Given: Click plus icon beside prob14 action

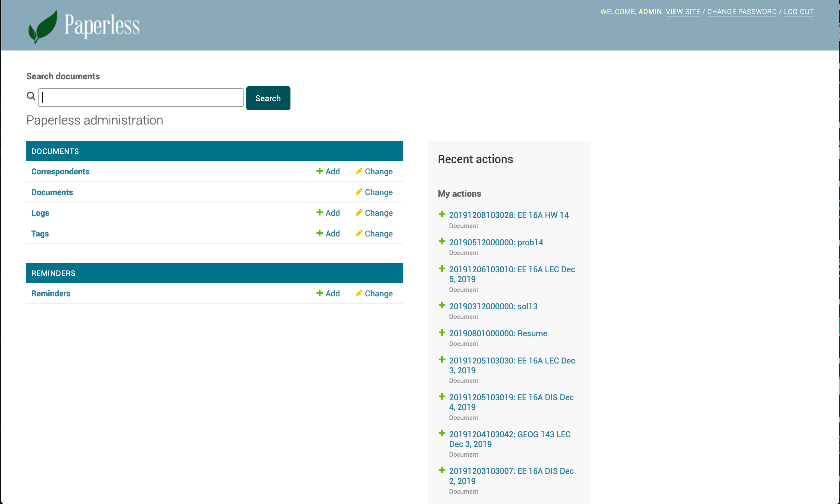Looking at the screenshot, I should pos(442,241).
